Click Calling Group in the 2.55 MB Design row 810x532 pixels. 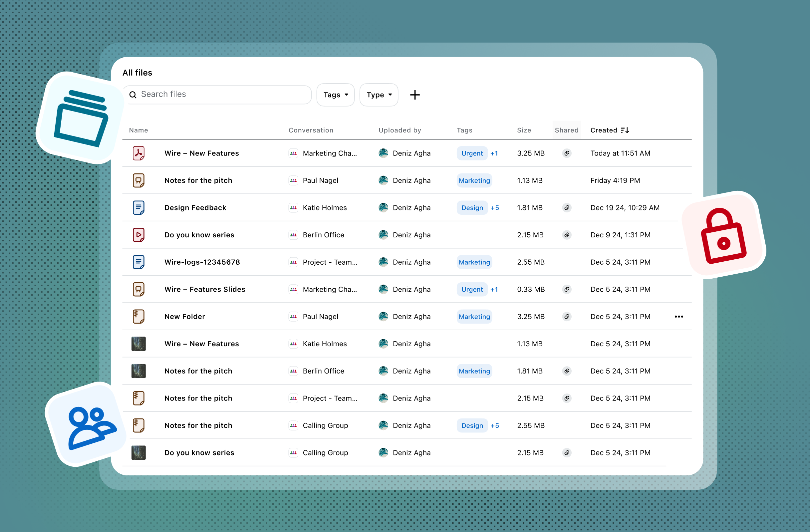(x=326, y=425)
